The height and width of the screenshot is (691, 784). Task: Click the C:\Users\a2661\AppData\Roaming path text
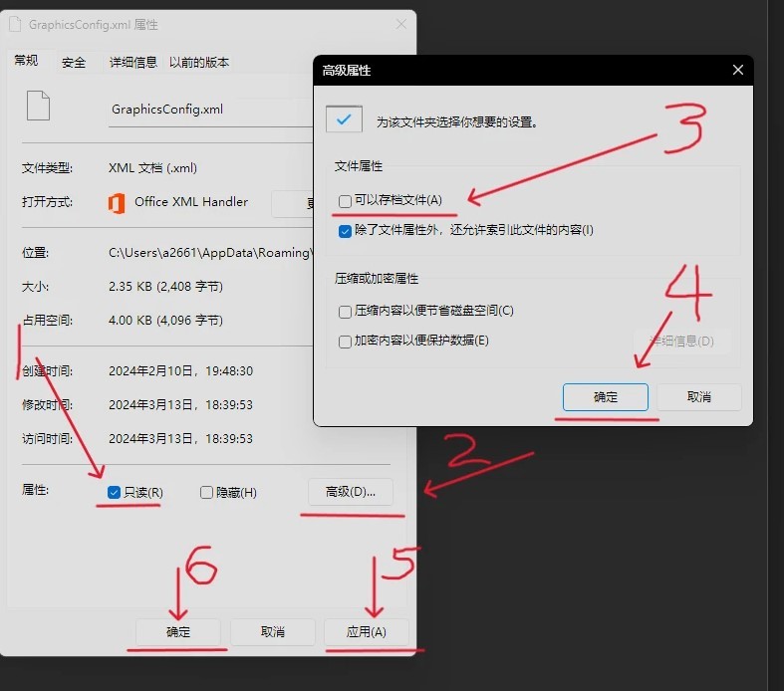click(x=210, y=253)
